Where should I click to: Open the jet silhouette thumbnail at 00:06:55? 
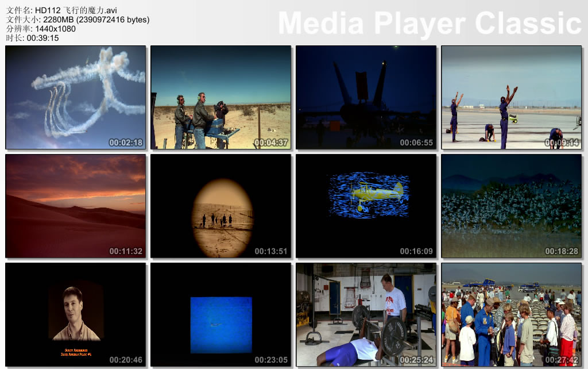tap(366, 97)
